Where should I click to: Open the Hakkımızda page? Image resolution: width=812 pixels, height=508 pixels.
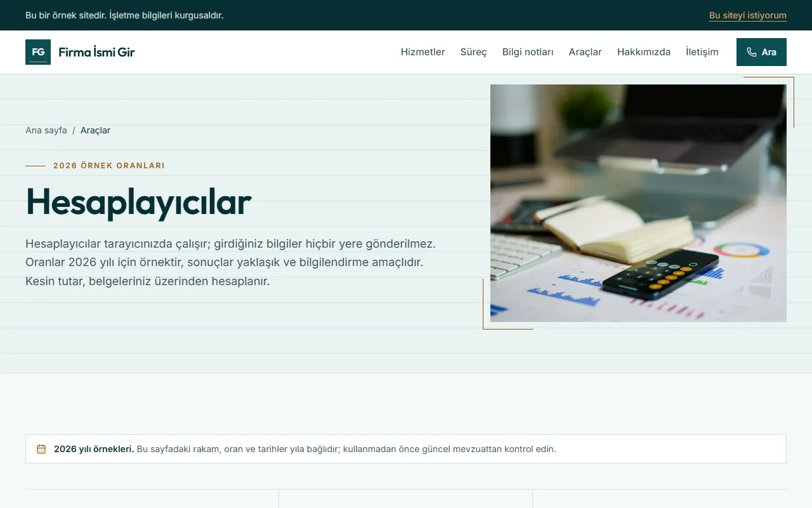point(644,52)
